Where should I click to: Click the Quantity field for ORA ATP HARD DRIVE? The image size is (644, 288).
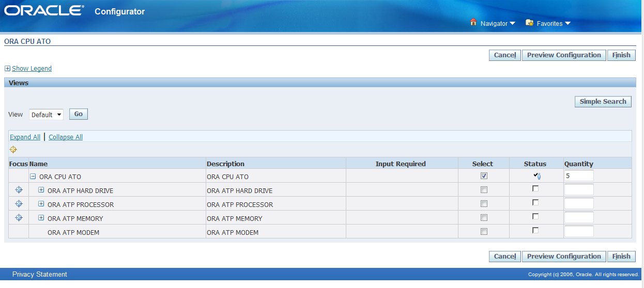tap(579, 189)
